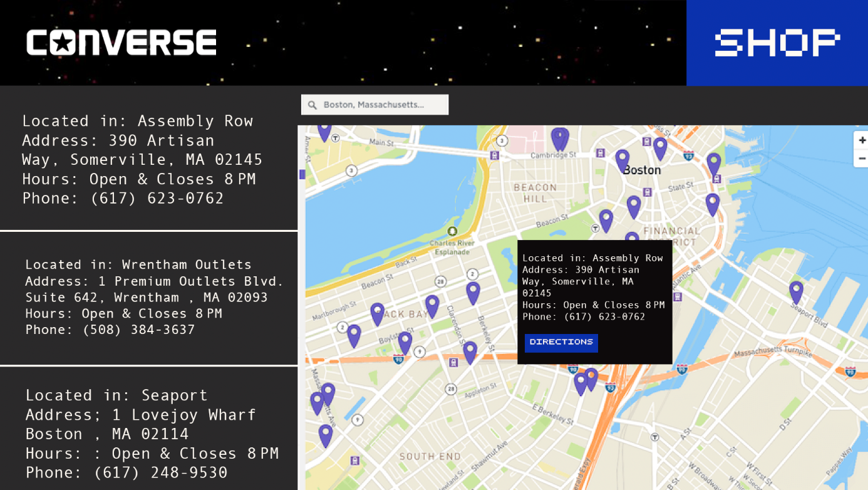Click the BEACON HILL neighborhood label
868x490 pixels.
[x=535, y=193]
